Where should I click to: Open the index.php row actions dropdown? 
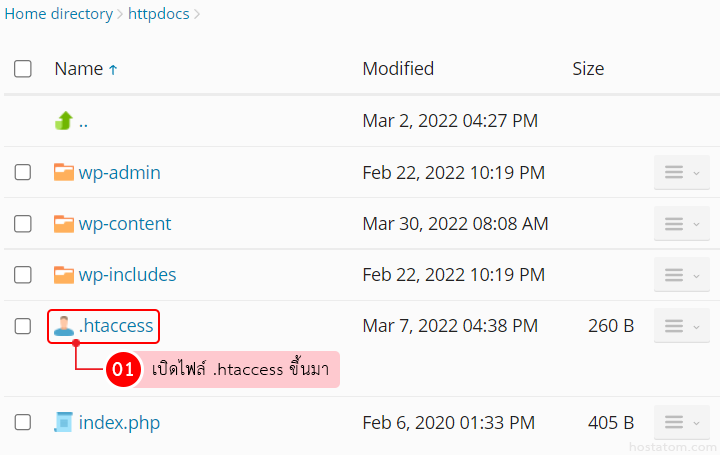(x=681, y=422)
